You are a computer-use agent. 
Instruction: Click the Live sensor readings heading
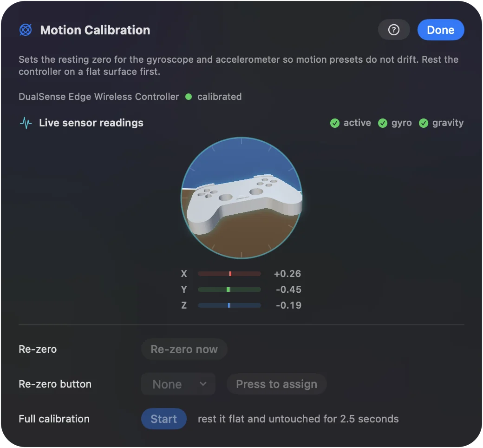91,123
